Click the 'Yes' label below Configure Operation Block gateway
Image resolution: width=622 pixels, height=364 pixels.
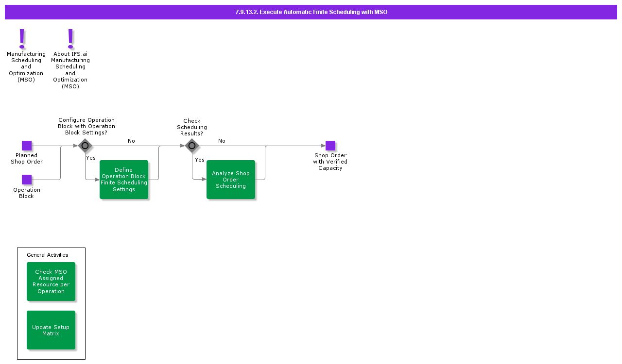pos(91,158)
